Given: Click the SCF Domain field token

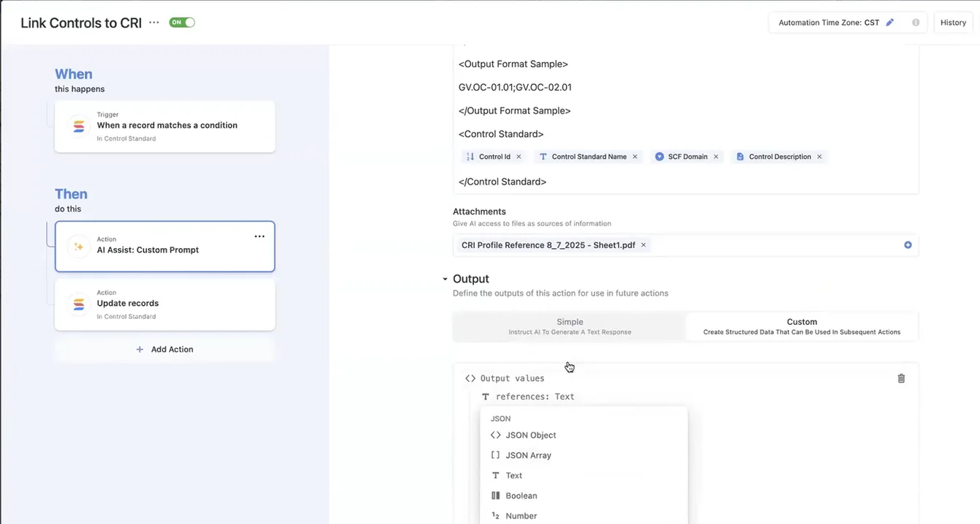Looking at the screenshot, I should (x=687, y=157).
